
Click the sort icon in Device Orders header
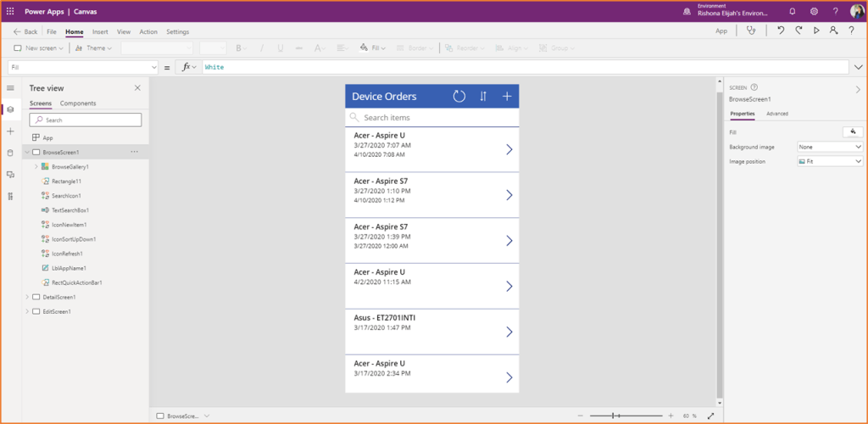click(x=483, y=97)
